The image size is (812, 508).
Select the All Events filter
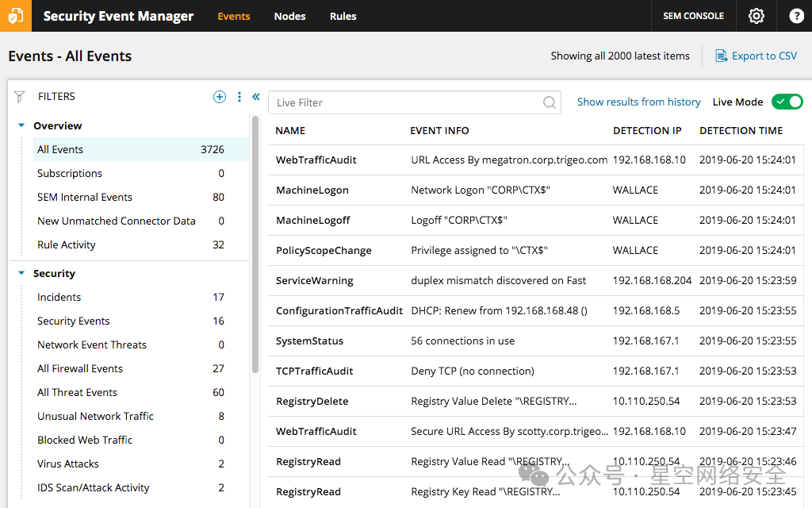[x=141, y=149]
